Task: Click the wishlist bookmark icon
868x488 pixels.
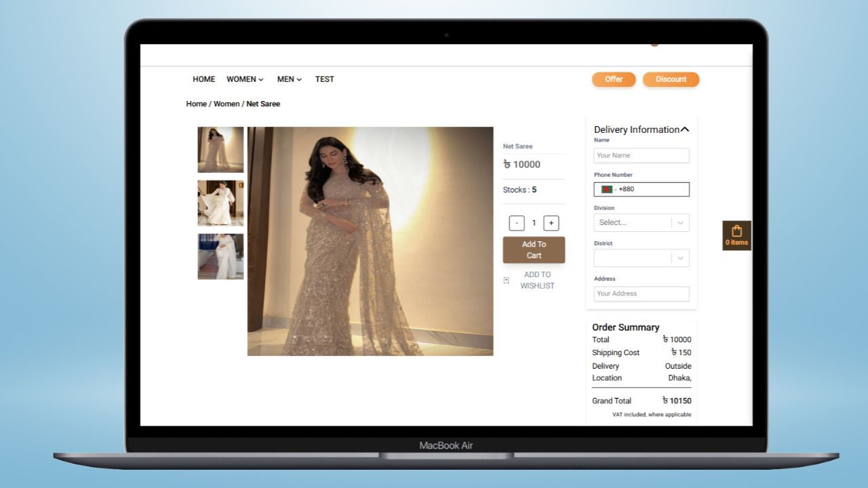Action: (x=507, y=281)
